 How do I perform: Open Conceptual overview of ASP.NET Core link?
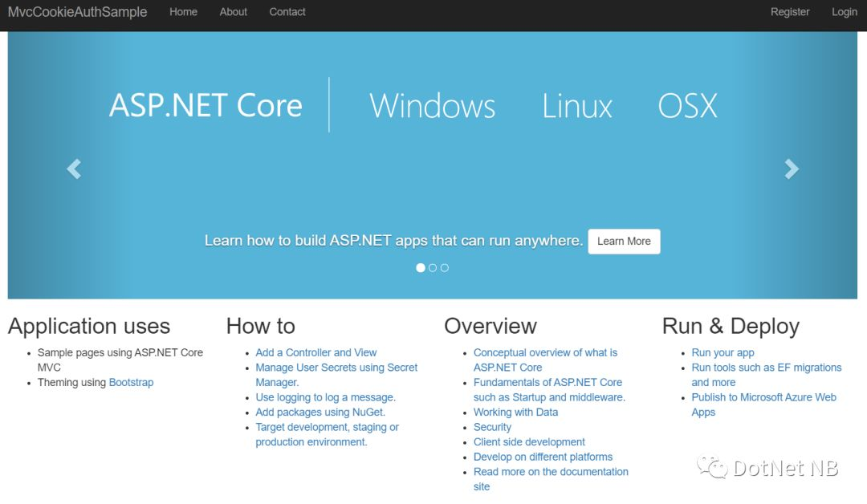pyautogui.click(x=545, y=360)
